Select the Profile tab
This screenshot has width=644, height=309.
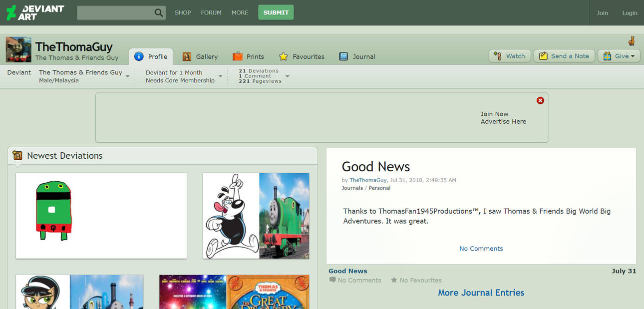pos(151,56)
